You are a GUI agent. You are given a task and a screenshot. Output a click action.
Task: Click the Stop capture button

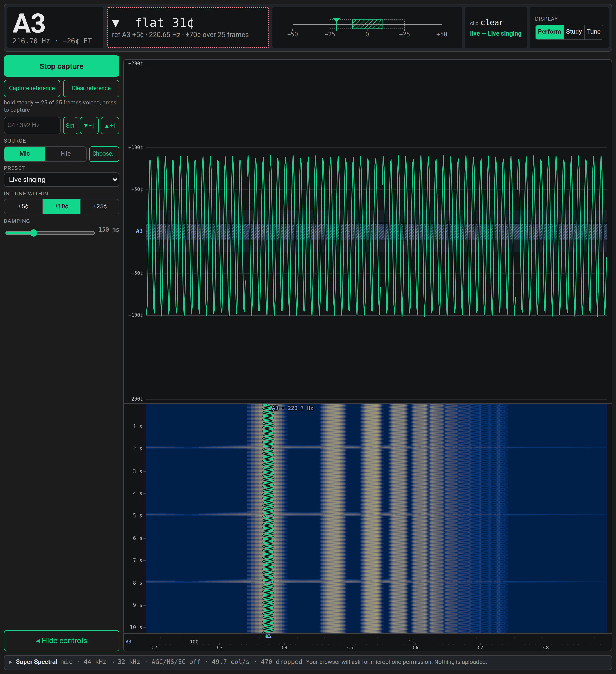62,66
